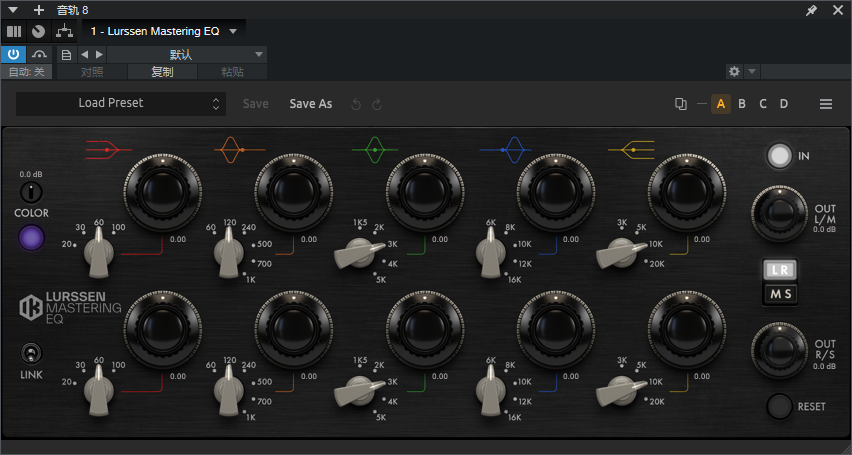Click bottom row 10K shelf frequency selector switch
852x455 pixels.
click(x=622, y=391)
